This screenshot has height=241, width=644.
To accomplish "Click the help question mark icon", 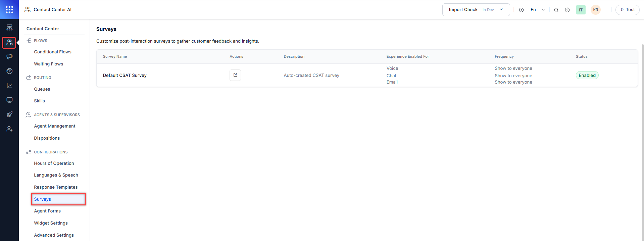I will (x=567, y=10).
